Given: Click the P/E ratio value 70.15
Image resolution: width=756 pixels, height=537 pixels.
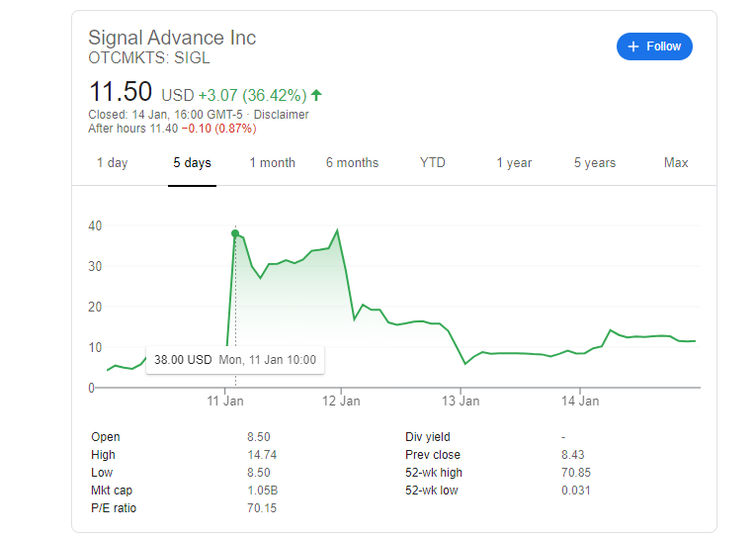Looking at the screenshot, I should (x=262, y=508).
